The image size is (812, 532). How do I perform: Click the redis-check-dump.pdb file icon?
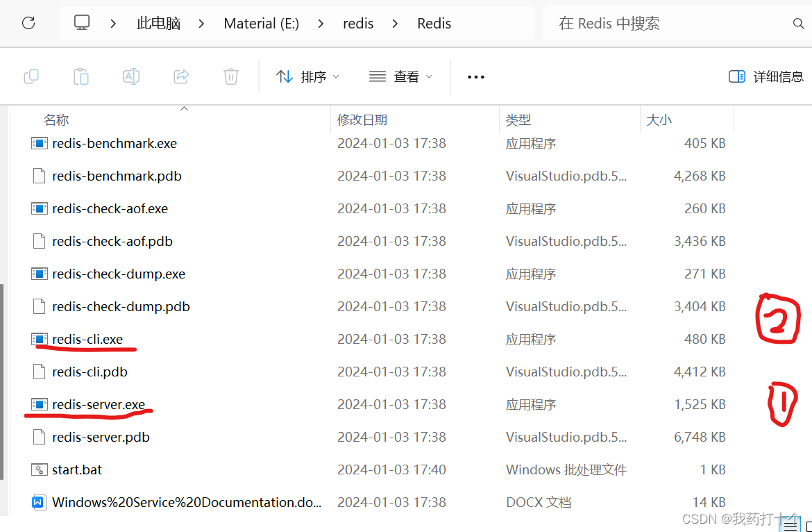pyautogui.click(x=40, y=307)
